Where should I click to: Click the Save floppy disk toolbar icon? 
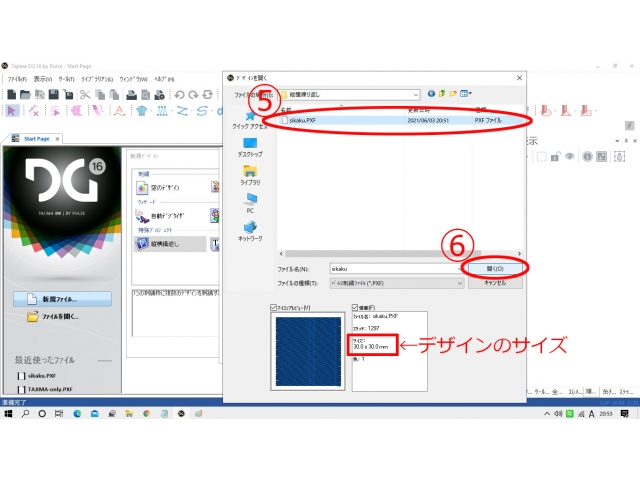tap(53, 95)
